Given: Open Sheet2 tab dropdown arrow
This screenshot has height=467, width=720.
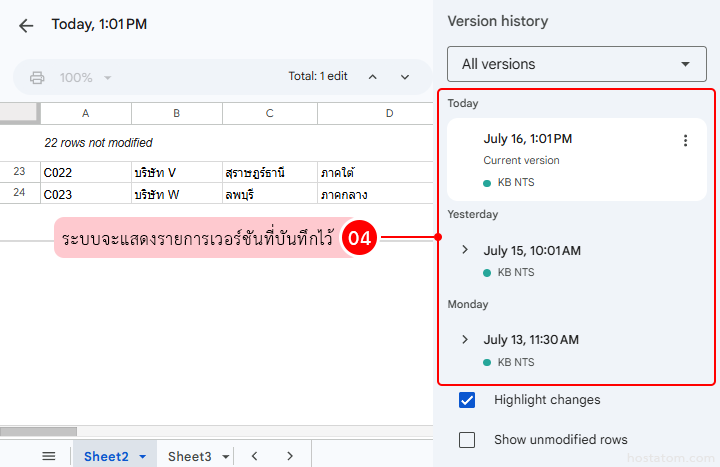Looking at the screenshot, I should click(143, 456).
